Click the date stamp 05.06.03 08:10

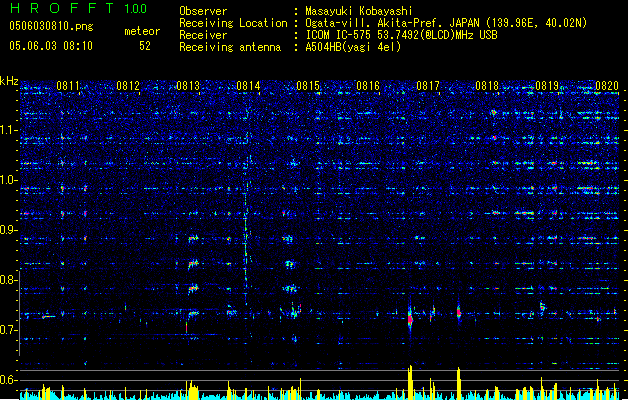51,46
